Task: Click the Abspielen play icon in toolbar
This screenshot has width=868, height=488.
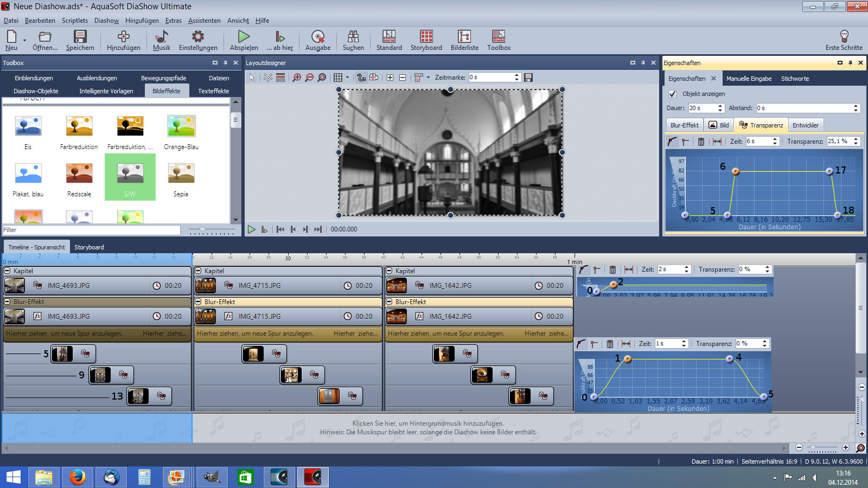Action: 244,36
